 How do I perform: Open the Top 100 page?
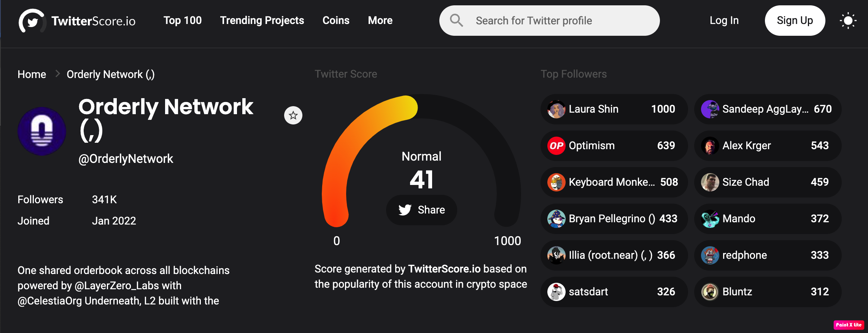pos(183,21)
